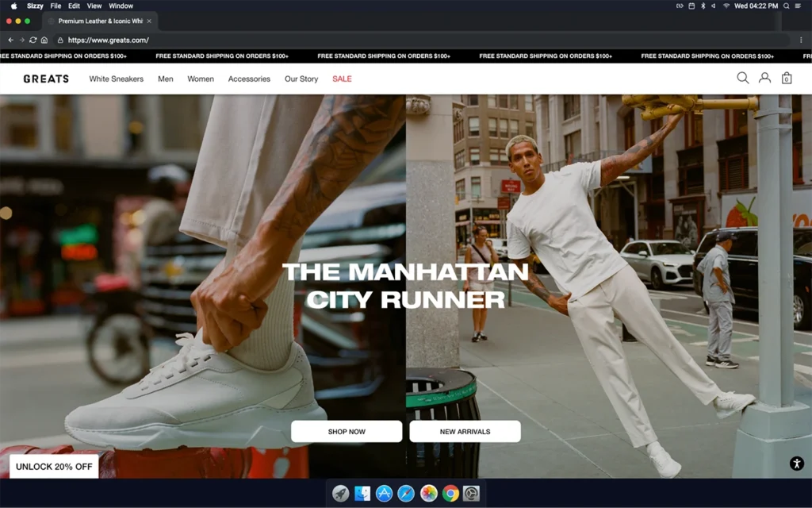
Task: Expand the White Sneakers navigation menu
Action: click(x=116, y=79)
